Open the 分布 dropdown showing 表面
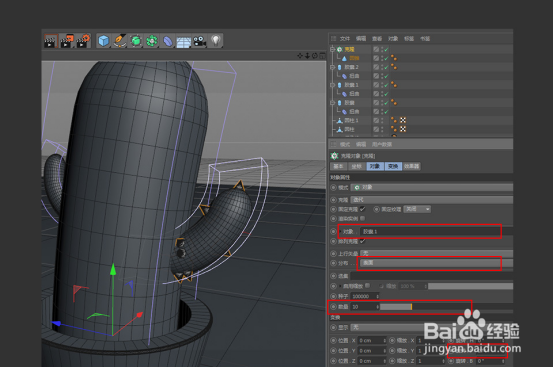 click(437, 263)
